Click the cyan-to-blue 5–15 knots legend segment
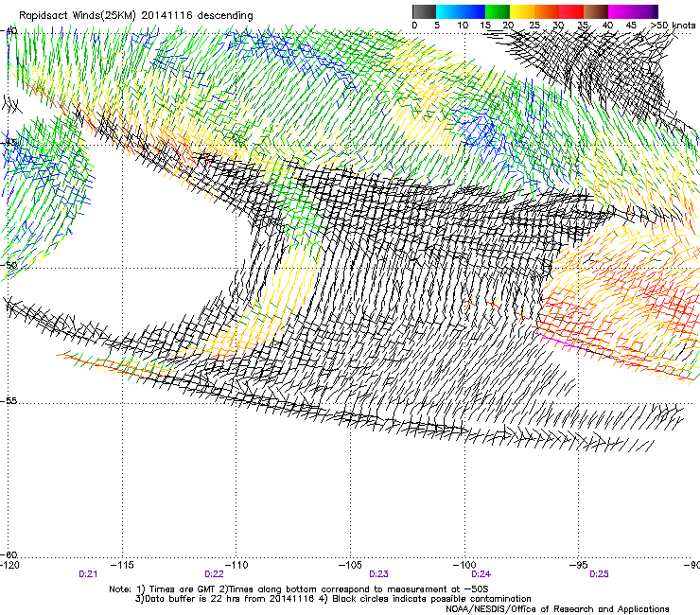Viewport: 700px width, 615px height. (x=461, y=11)
